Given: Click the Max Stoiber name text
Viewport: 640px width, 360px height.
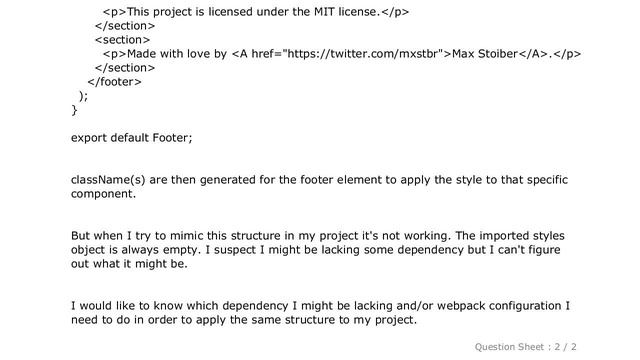Looking at the screenshot, I should 485,54.
